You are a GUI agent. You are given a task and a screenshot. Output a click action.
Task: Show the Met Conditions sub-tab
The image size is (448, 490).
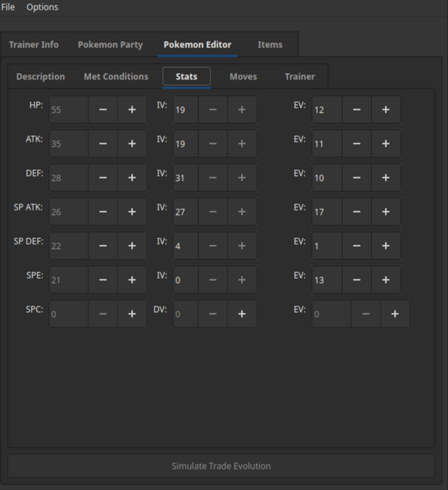click(116, 76)
